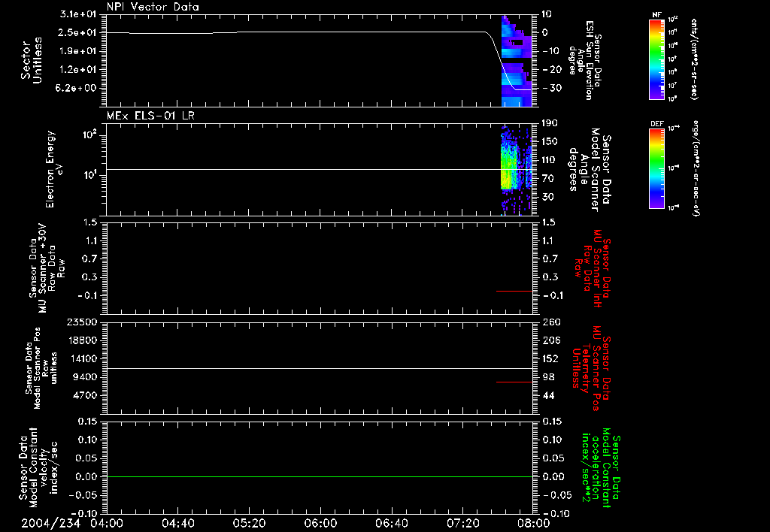
Task: Click the "NF" color bar heading
Action: point(656,15)
